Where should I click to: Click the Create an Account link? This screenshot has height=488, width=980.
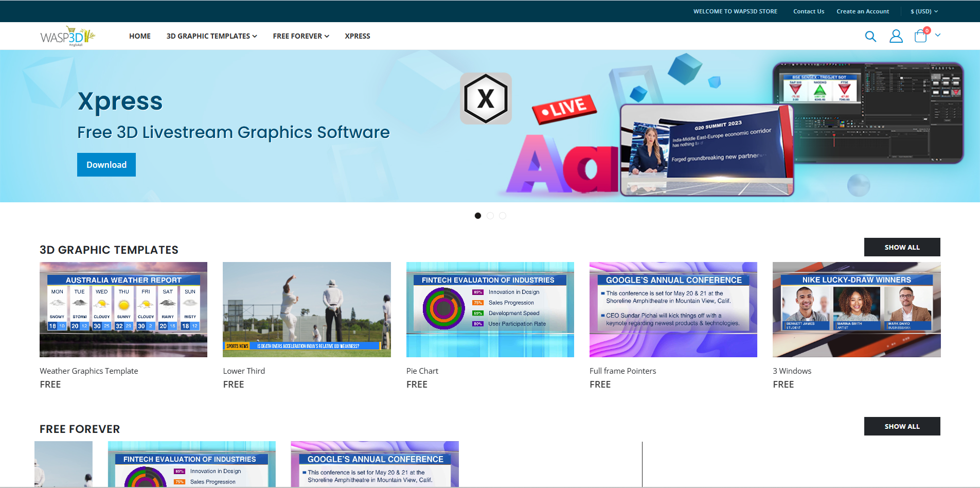click(x=863, y=11)
